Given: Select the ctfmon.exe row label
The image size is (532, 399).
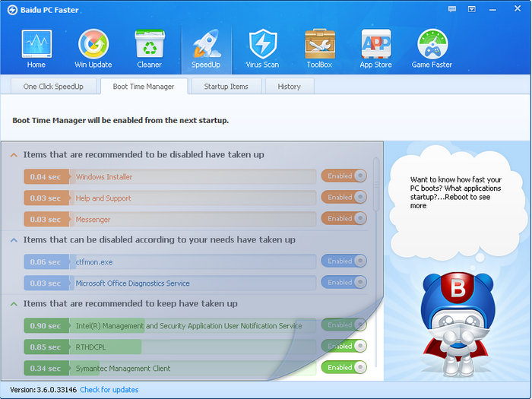Looking at the screenshot, I should pyautogui.click(x=94, y=262).
